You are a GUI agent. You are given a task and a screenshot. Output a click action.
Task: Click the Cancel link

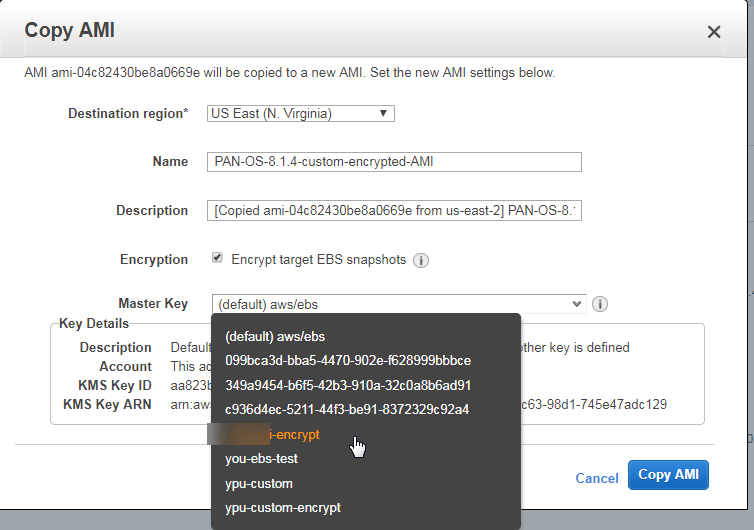pos(597,478)
